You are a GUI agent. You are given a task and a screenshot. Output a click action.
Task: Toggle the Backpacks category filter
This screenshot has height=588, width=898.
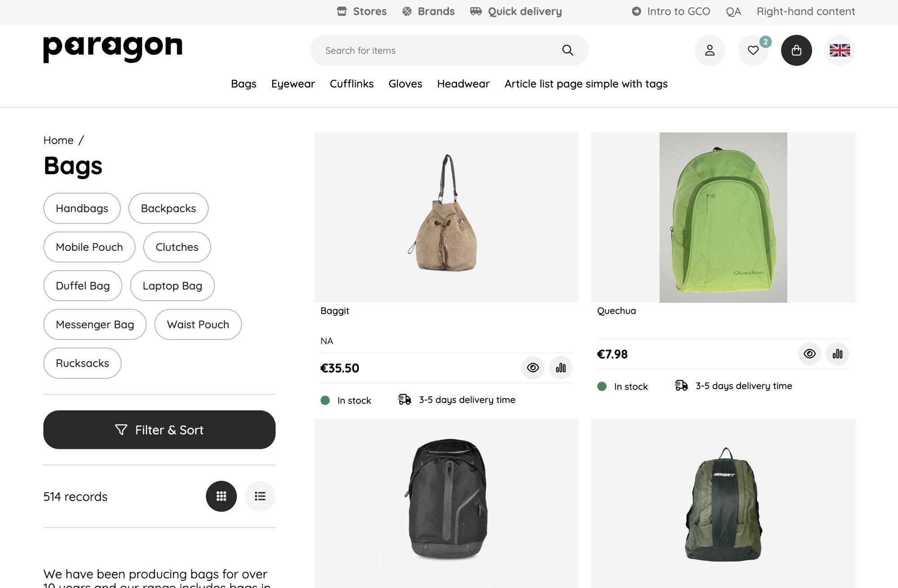pyautogui.click(x=168, y=208)
